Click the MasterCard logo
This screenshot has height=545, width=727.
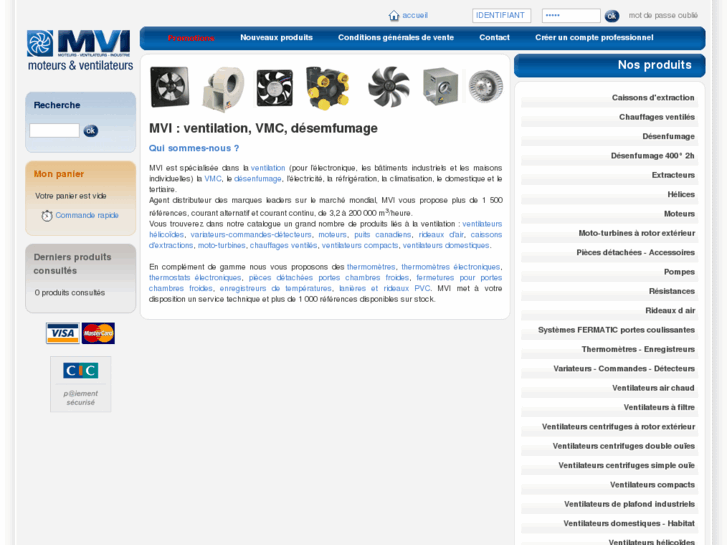[98, 333]
